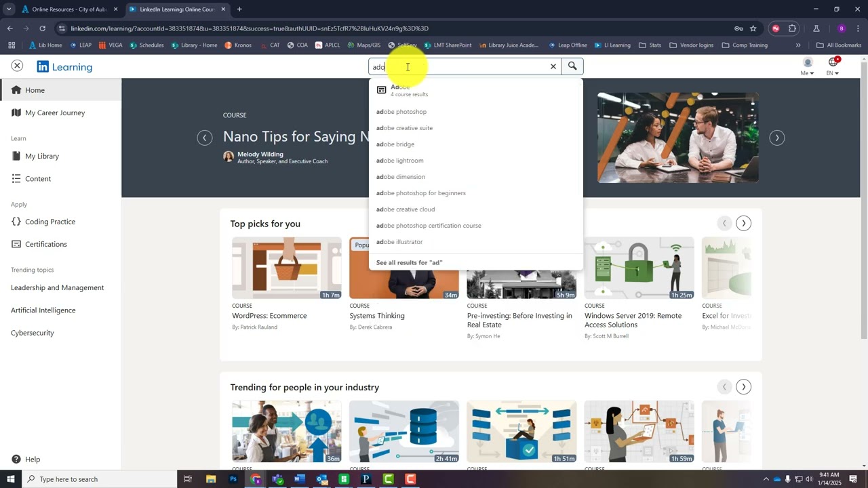The image size is (868, 488).
Task: Open the Vendor logins bookmark folder
Action: pyautogui.click(x=692, y=45)
